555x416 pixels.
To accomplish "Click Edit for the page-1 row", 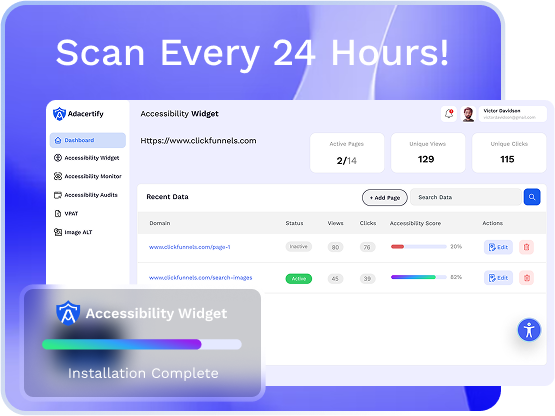I will pyautogui.click(x=498, y=247).
